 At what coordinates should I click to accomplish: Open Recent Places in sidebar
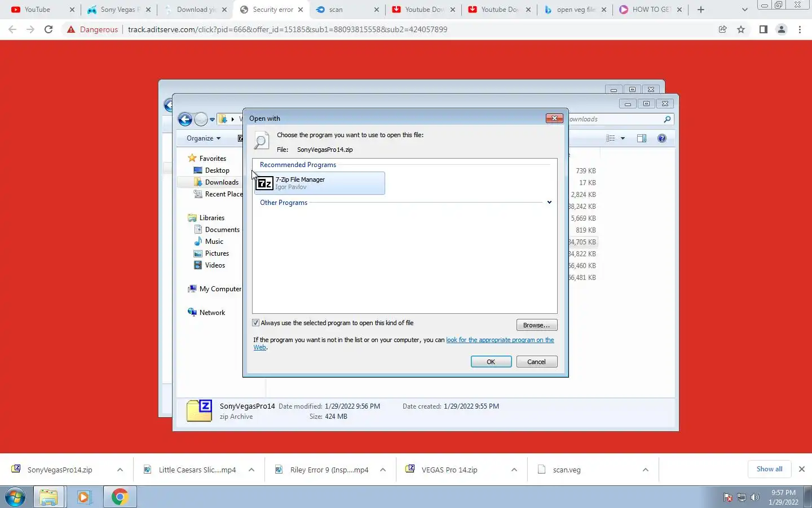[x=223, y=194]
